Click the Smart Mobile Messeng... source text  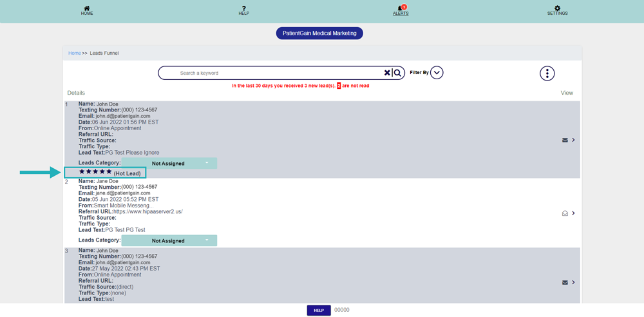click(x=124, y=205)
